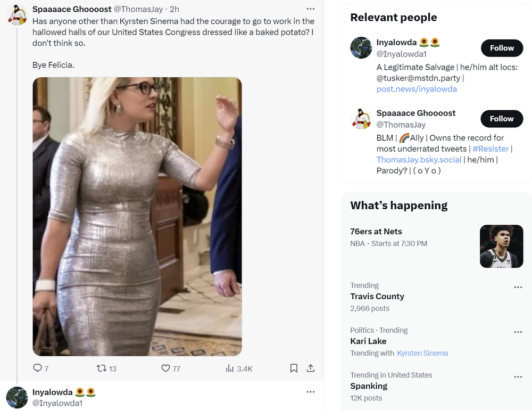Share the tweet using share icon
The image size is (532, 410).
click(311, 368)
